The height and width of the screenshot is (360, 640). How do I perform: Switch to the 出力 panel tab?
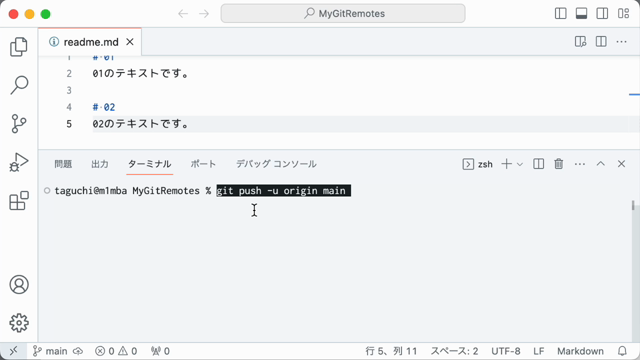click(x=100, y=164)
